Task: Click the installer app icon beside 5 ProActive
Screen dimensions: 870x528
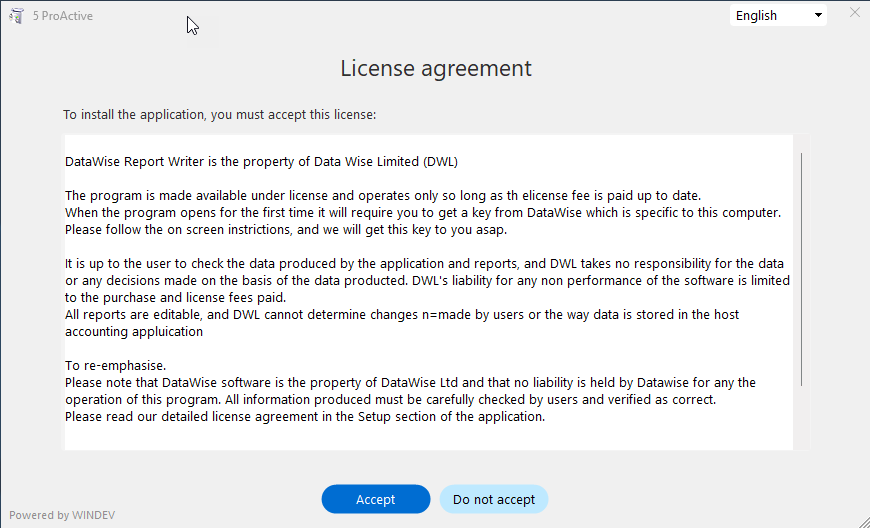Action: click(17, 16)
